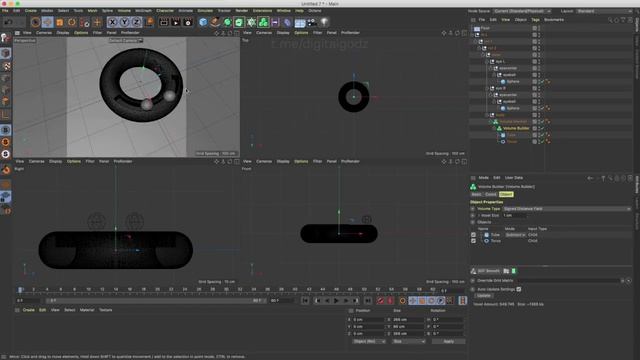Open Edit Render Settings icon

(x=188, y=22)
